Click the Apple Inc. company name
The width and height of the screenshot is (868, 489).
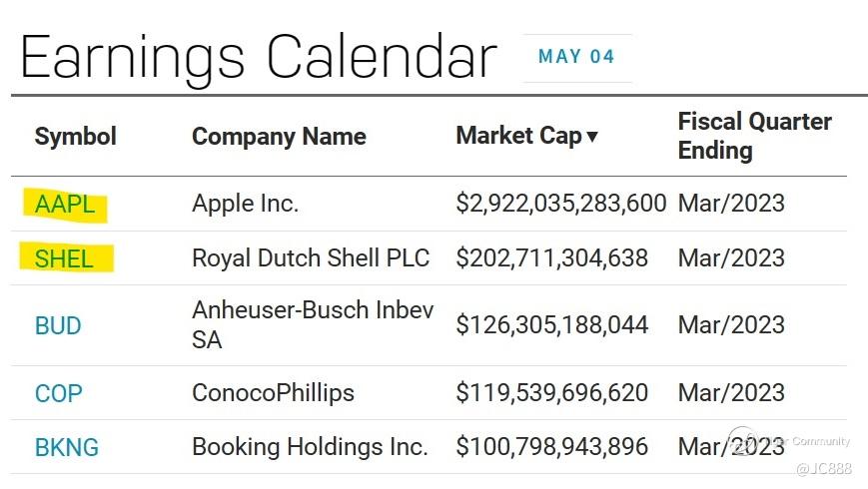[245, 204]
